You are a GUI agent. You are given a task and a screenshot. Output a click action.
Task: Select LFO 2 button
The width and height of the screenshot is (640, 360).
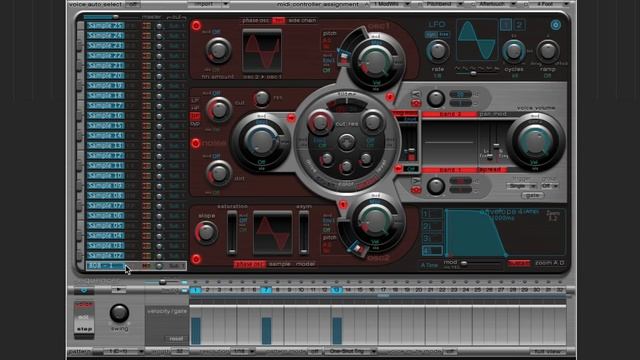[x=519, y=25]
